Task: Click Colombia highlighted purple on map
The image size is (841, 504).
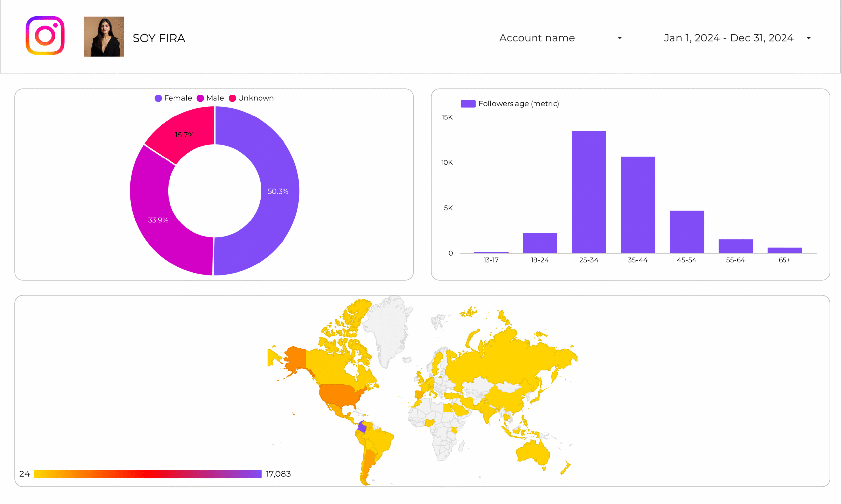Action: (362, 427)
